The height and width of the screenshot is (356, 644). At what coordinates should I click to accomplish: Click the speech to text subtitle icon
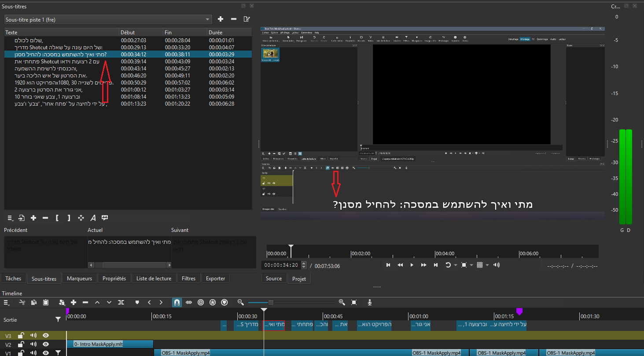(x=105, y=218)
